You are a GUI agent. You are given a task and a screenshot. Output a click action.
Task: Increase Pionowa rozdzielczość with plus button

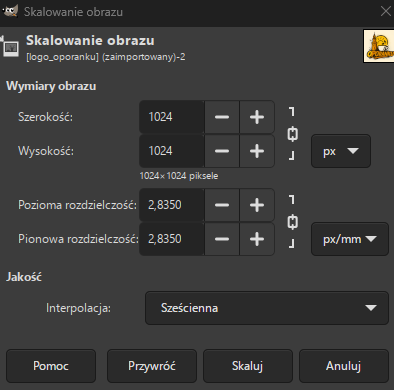pos(257,239)
